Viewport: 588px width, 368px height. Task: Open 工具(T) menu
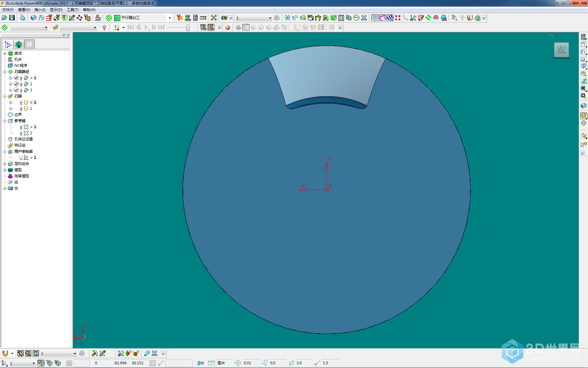pyautogui.click(x=73, y=10)
